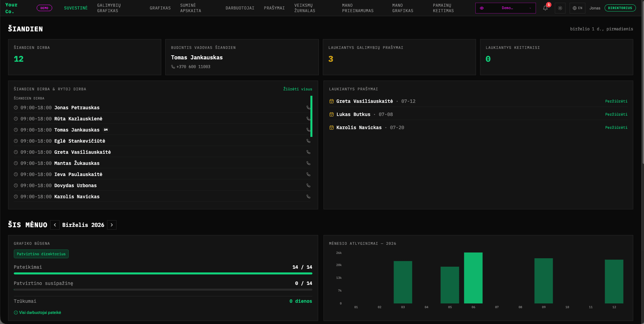Click the user name Jonas
This screenshot has width=644, height=324.
coord(595,8)
